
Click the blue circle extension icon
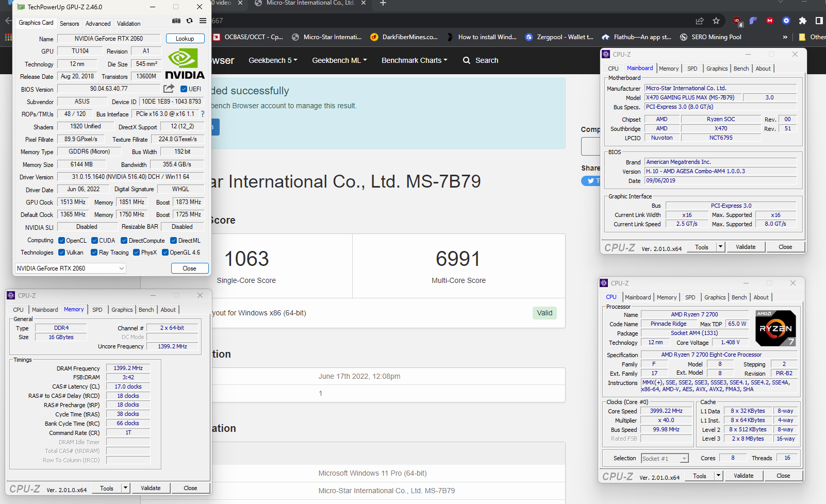[x=786, y=21]
